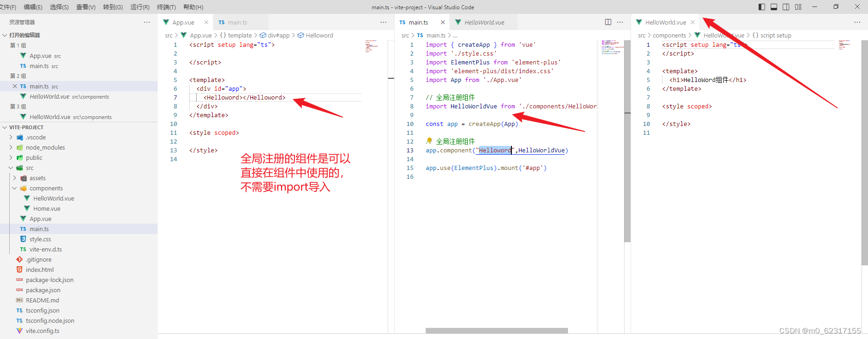Click components breadcrumb in third editor
Viewport: 868px width, 339px height.
tap(669, 35)
